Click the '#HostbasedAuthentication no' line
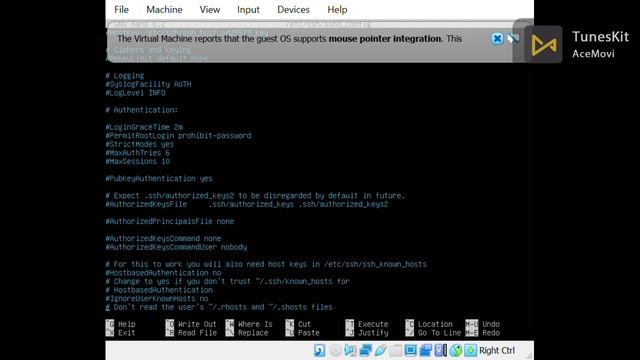Viewport: 640px width, 360px height. [163, 273]
